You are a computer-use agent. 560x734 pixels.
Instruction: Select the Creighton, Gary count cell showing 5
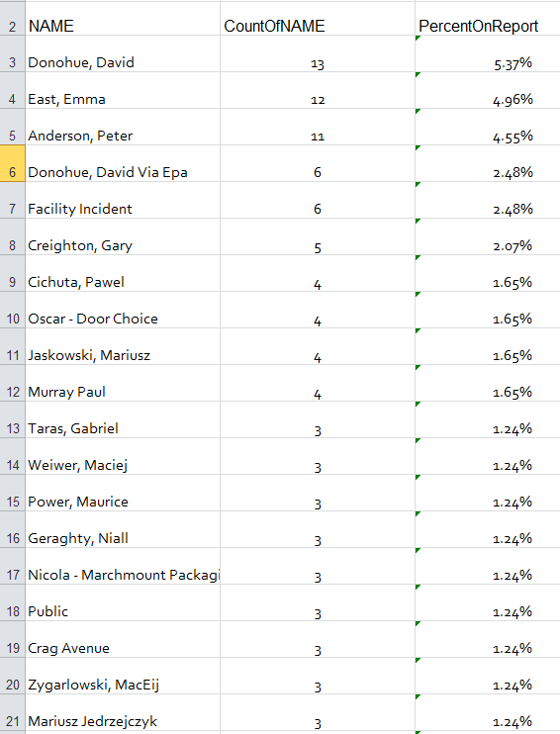click(x=318, y=236)
